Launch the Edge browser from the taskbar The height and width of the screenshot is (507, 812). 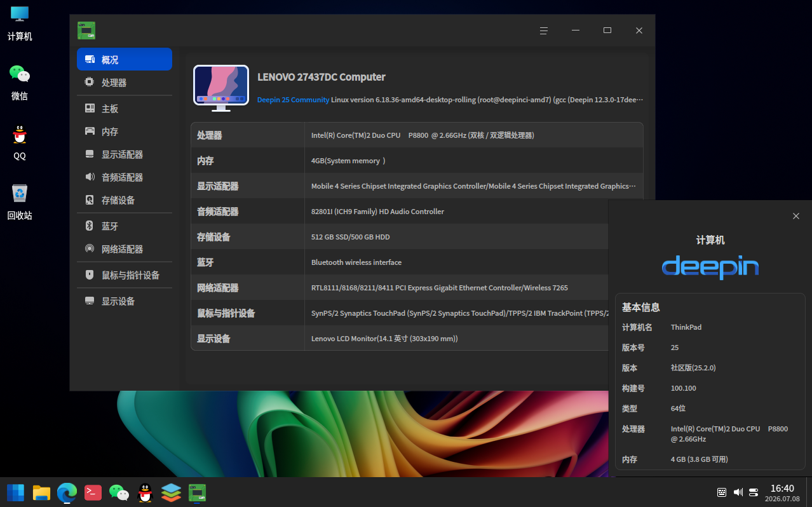(x=67, y=492)
